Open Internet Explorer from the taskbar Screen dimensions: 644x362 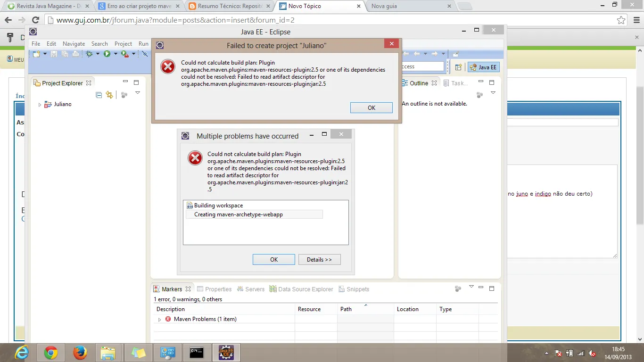pyautogui.click(x=22, y=353)
